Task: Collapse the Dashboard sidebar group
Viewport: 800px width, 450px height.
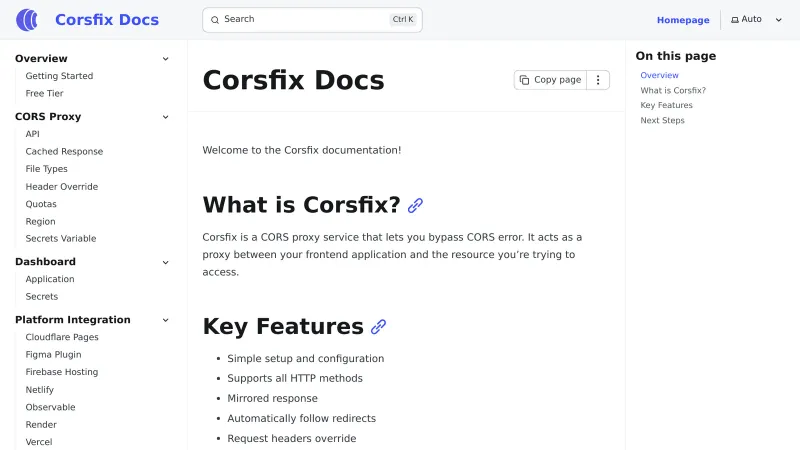Action: 166,262
